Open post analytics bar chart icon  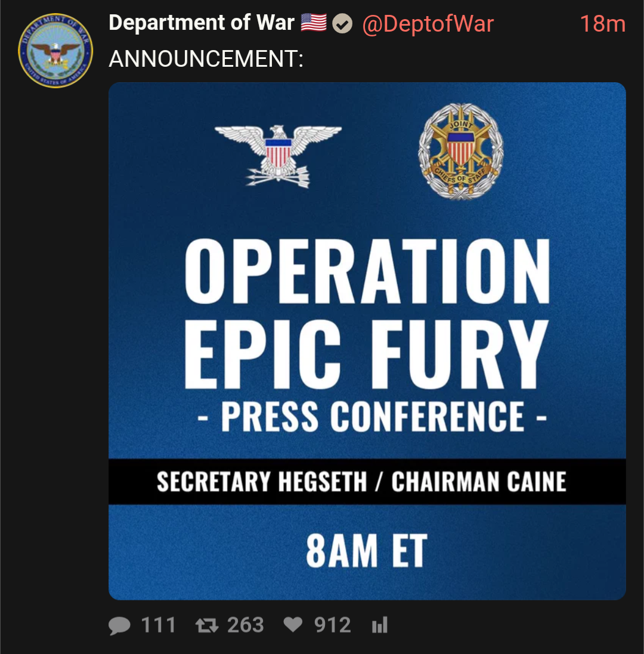click(x=380, y=625)
